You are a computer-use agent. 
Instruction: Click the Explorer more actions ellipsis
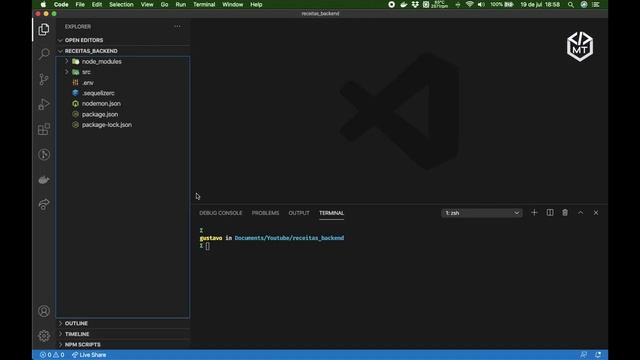click(x=177, y=27)
